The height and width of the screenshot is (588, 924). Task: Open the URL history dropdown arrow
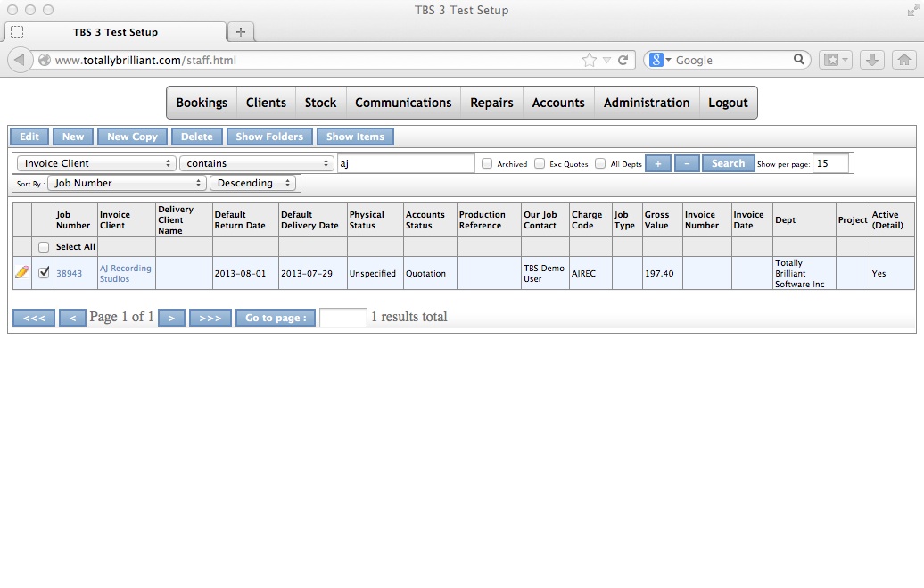606,60
